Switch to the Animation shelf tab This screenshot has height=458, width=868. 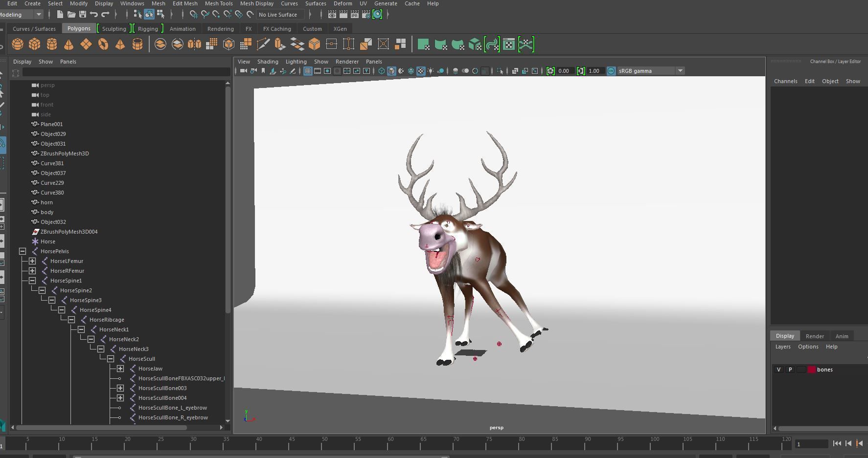coord(183,29)
